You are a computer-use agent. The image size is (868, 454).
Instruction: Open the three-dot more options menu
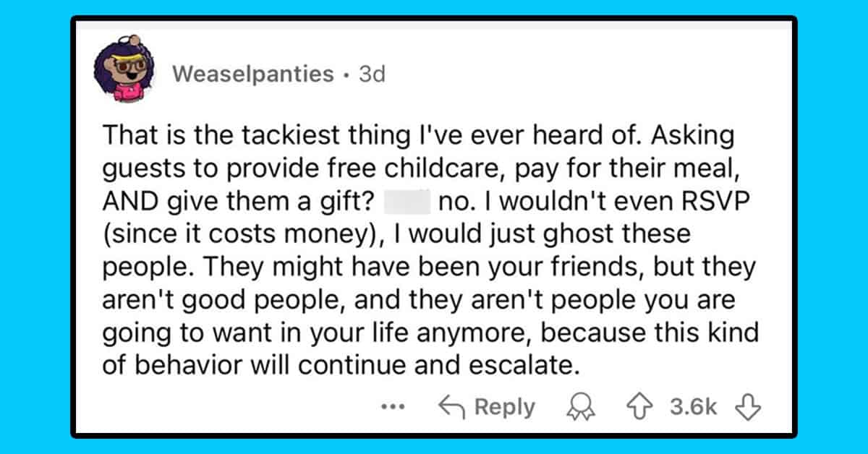(x=393, y=407)
